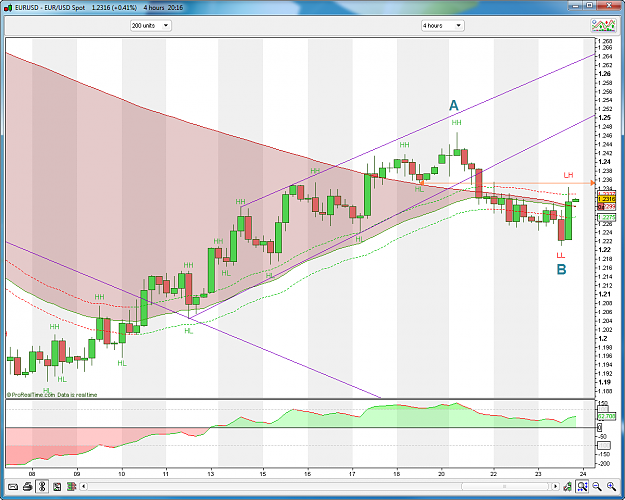Maximize the EURUSD chart window
Viewport: 625px width, 500px height.
(x=590, y=5)
